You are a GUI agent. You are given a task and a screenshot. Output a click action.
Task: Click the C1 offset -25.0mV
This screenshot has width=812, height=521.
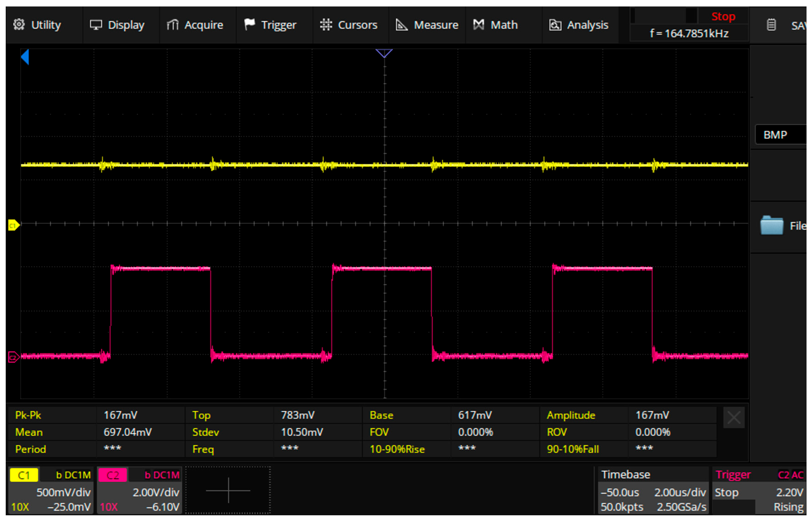(69, 507)
